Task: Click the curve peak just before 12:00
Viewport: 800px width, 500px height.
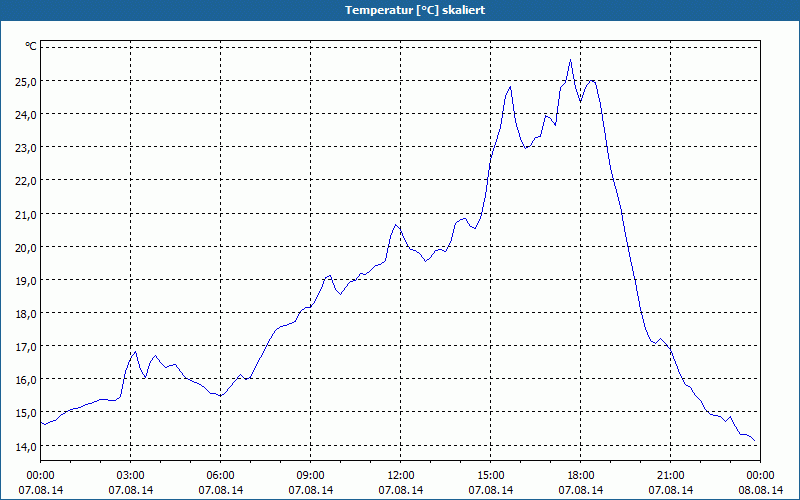Action: coord(395,224)
